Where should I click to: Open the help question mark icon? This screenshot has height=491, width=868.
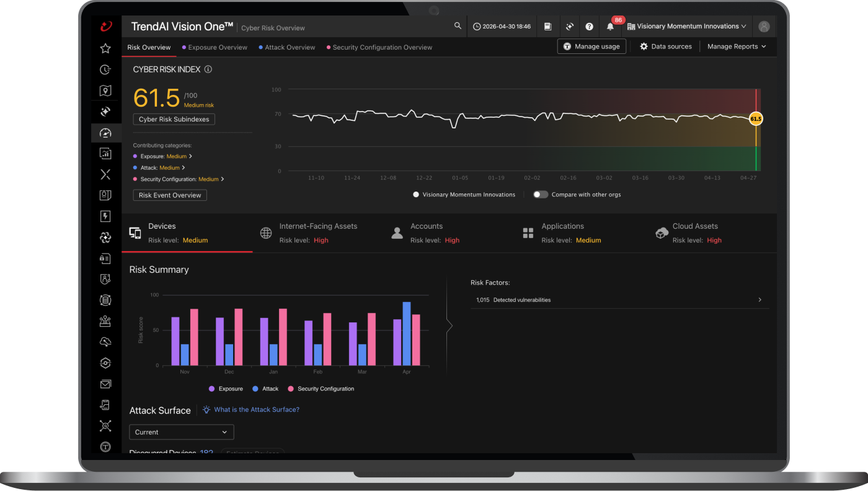590,27
